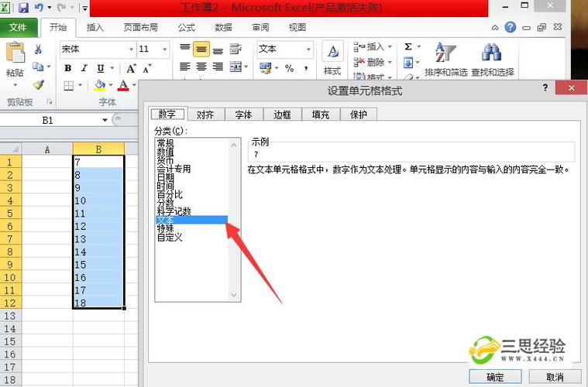Screen dimensions: 588x387
Task: Click the 删除 cells button
Action: pyautogui.click(x=373, y=62)
